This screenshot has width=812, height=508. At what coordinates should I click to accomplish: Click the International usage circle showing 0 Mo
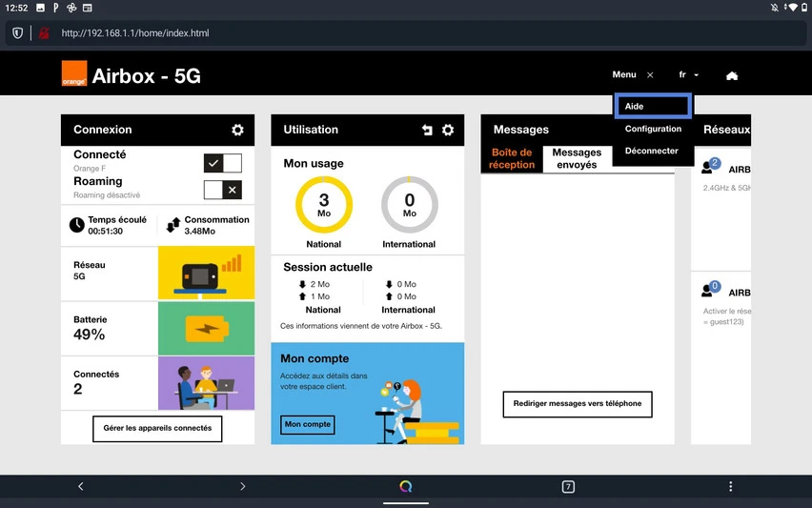coord(410,205)
